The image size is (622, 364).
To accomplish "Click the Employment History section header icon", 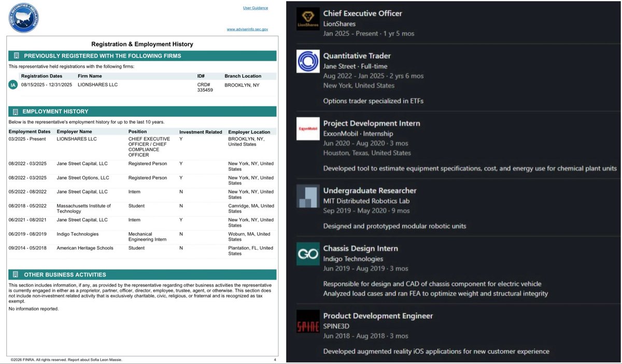I will pos(17,111).
